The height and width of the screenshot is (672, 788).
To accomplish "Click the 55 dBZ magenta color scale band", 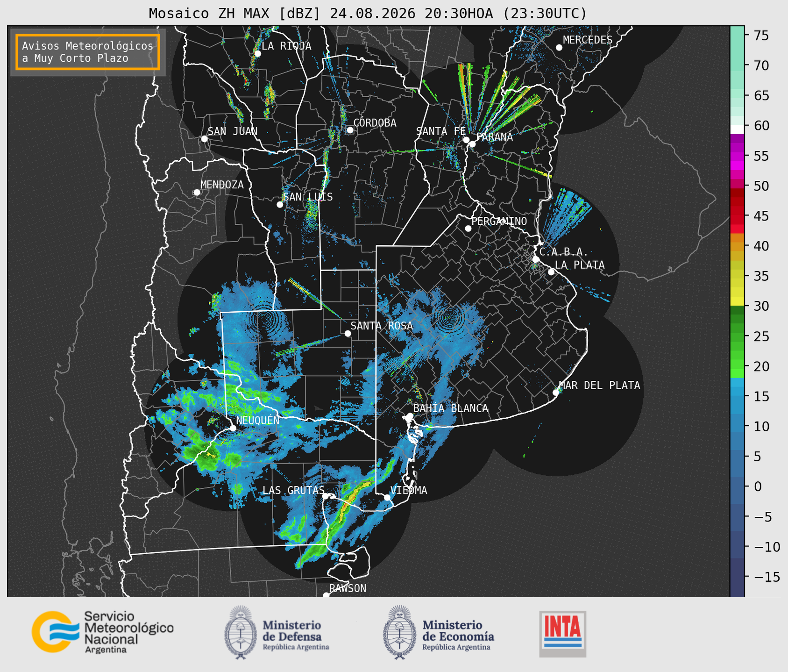I will click(737, 156).
